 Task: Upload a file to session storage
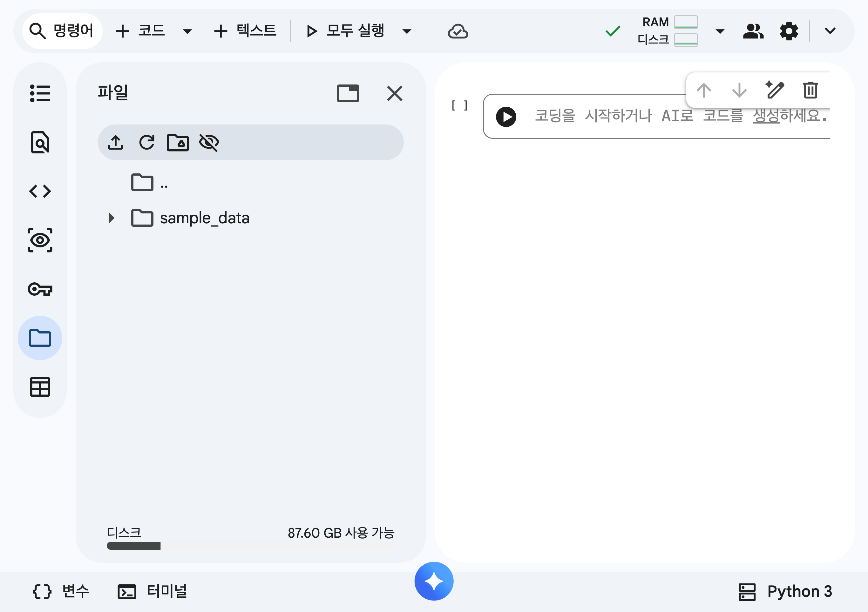116,143
